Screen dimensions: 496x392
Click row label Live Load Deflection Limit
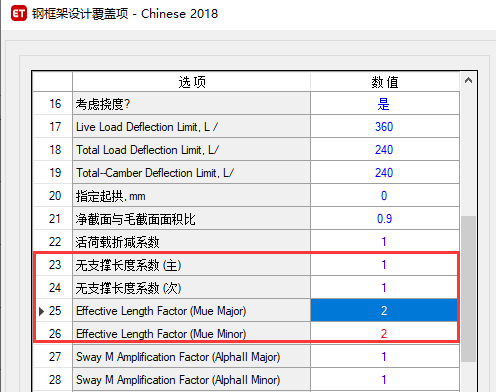click(191, 127)
